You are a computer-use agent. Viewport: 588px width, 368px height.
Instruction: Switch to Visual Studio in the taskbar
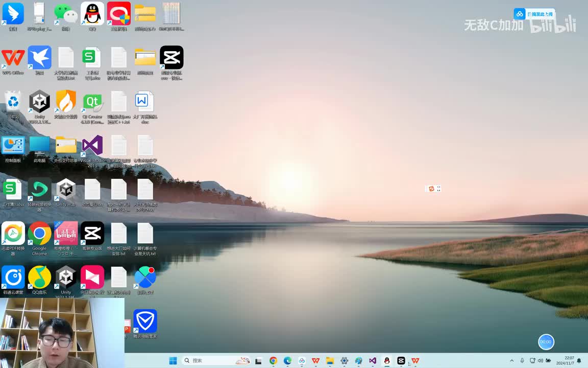[x=373, y=360]
